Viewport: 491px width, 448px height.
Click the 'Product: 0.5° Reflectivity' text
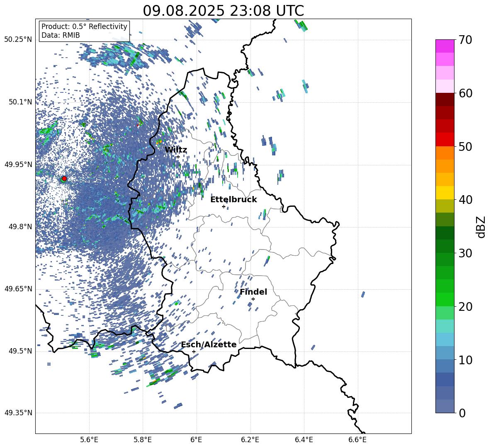pyautogui.click(x=85, y=27)
